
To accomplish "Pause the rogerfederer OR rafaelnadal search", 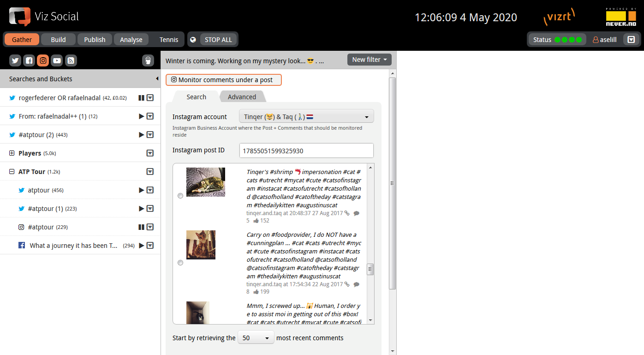I will (x=142, y=98).
